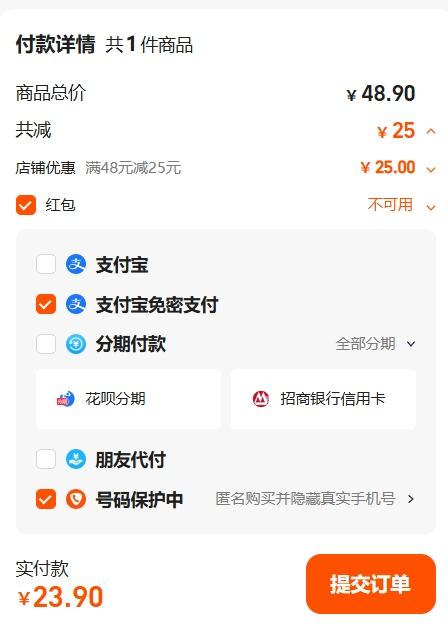Uncheck 支付宝免密支付 checkbox
Viewport: 448px width, 625px height.
[x=46, y=305]
